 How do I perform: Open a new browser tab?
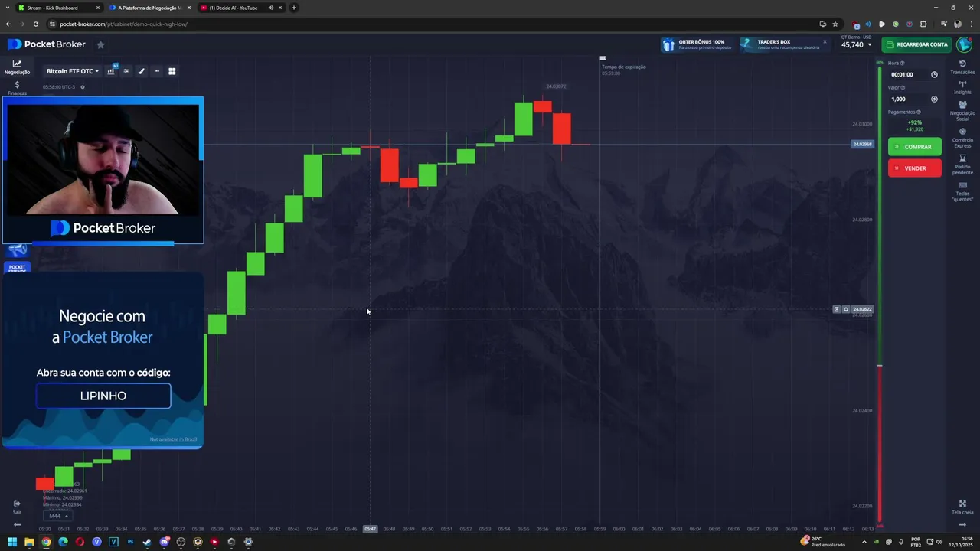coord(294,8)
